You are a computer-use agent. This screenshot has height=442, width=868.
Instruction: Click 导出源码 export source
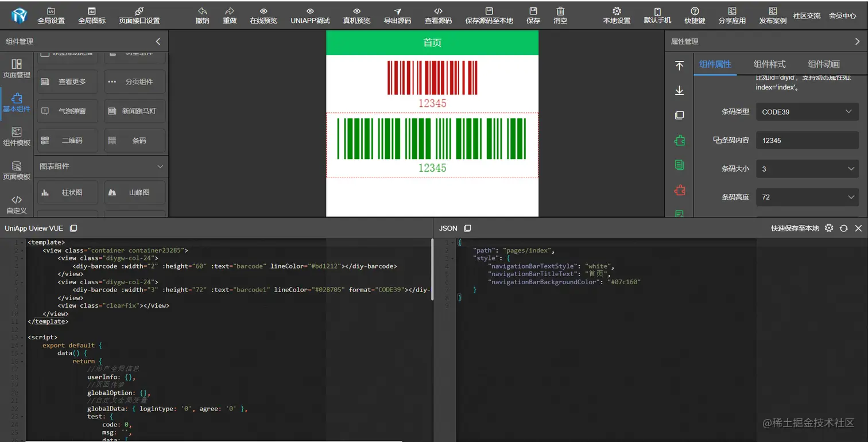397,15
